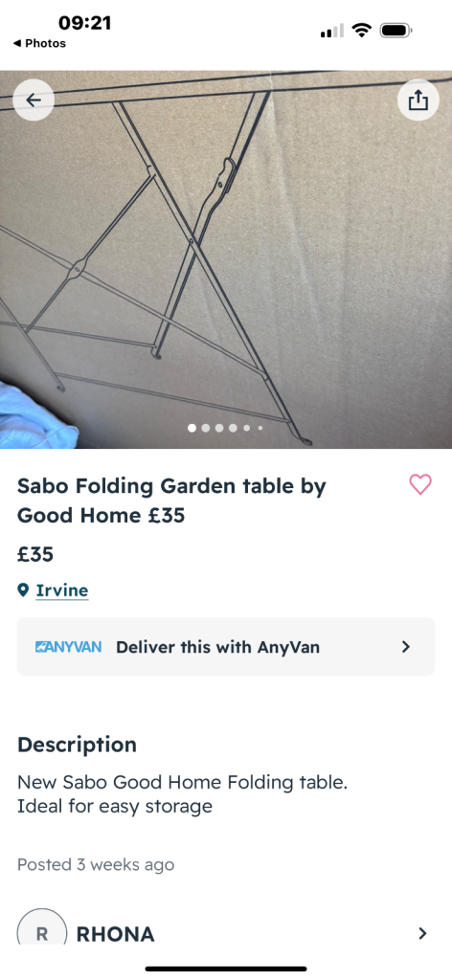Tap the location pin icon beside Irvine
The image size is (452, 980).
tap(23, 590)
